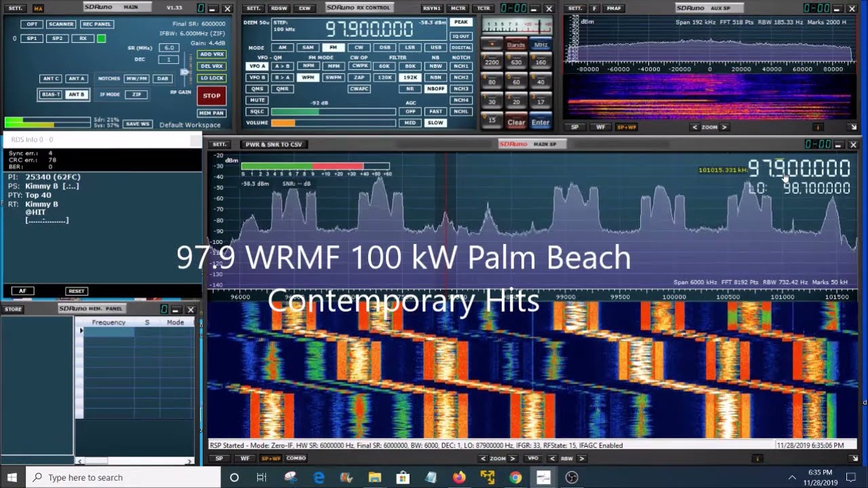Open SETT. in RX Control window
The image size is (868, 488).
pos(253,9)
